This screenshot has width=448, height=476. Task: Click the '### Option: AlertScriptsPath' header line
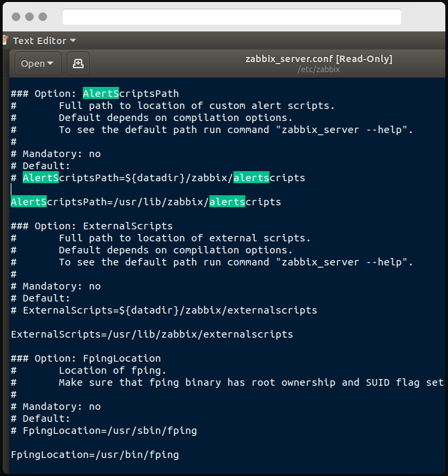click(x=95, y=94)
